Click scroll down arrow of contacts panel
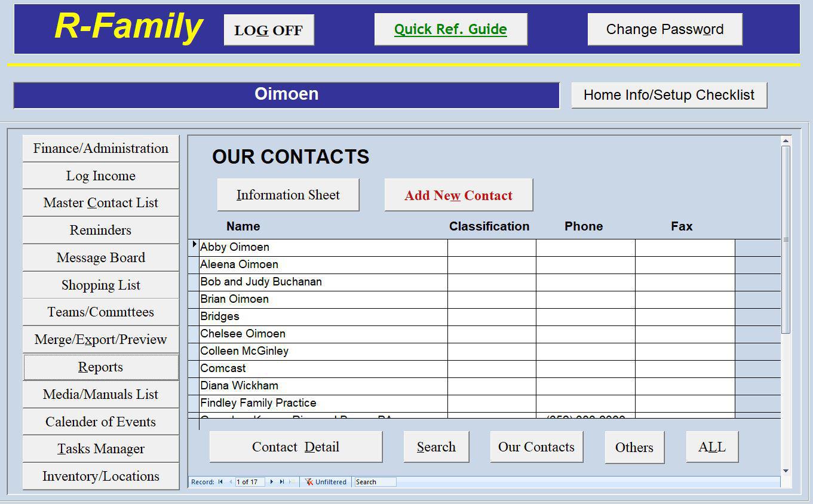This screenshot has width=813, height=504. click(786, 471)
